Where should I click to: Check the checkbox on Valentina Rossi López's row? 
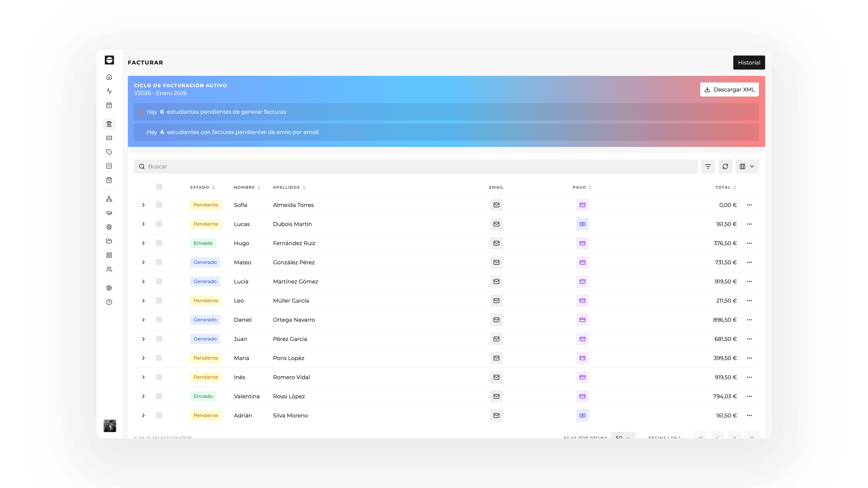(x=159, y=396)
